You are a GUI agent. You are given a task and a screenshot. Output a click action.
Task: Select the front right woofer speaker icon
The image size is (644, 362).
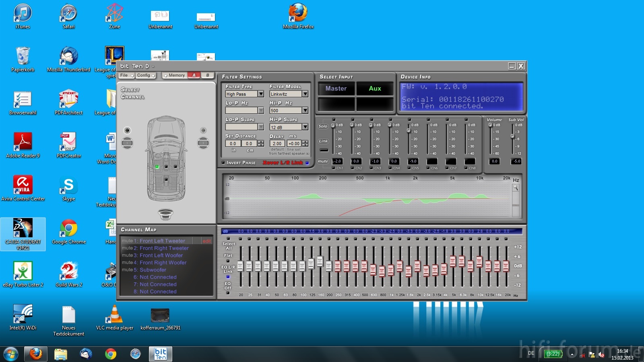[203, 143]
